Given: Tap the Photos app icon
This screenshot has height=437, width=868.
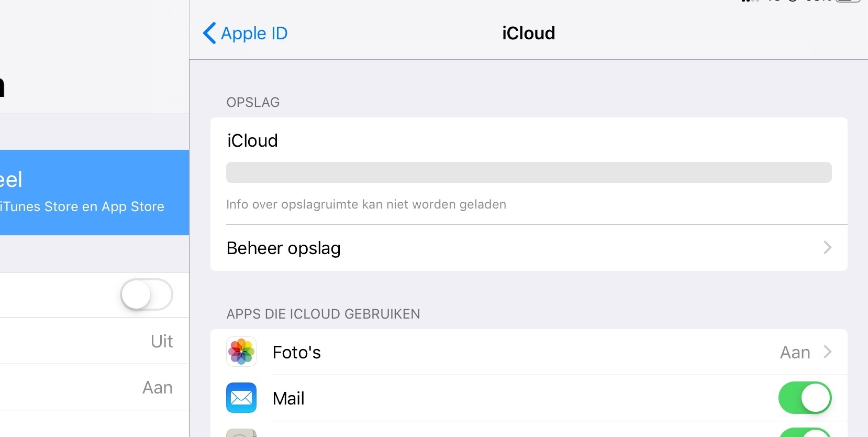Looking at the screenshot, I should coord(241,352).
